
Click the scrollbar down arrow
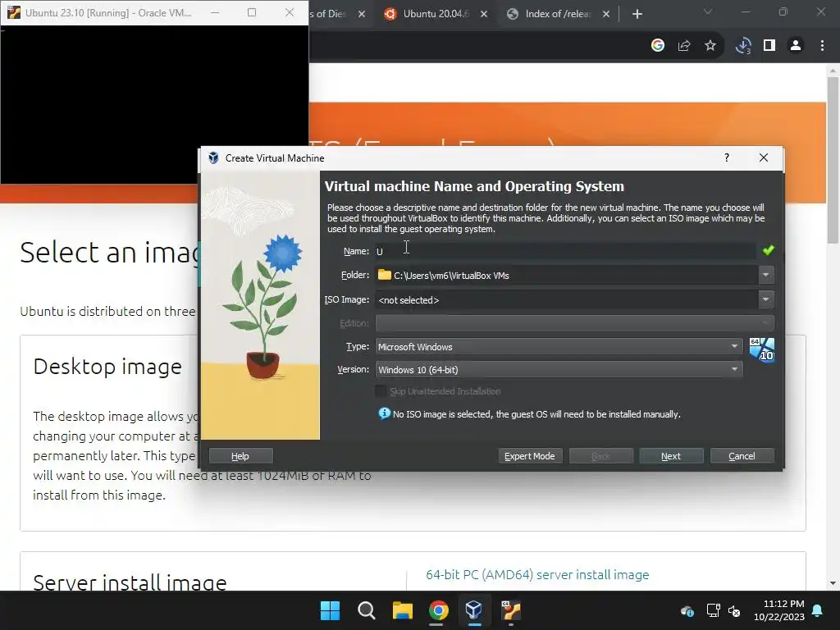coord(833,583)
